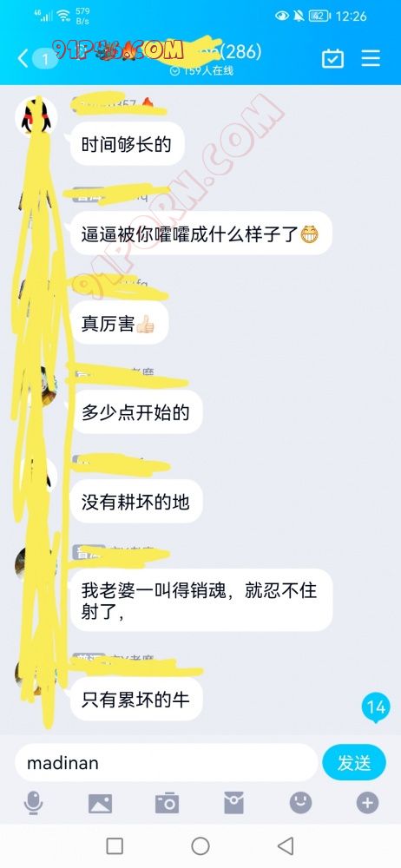The width and height of the screenshot is (401, 868).
Task: Open the red envelope icon
Action: [233, 803]
